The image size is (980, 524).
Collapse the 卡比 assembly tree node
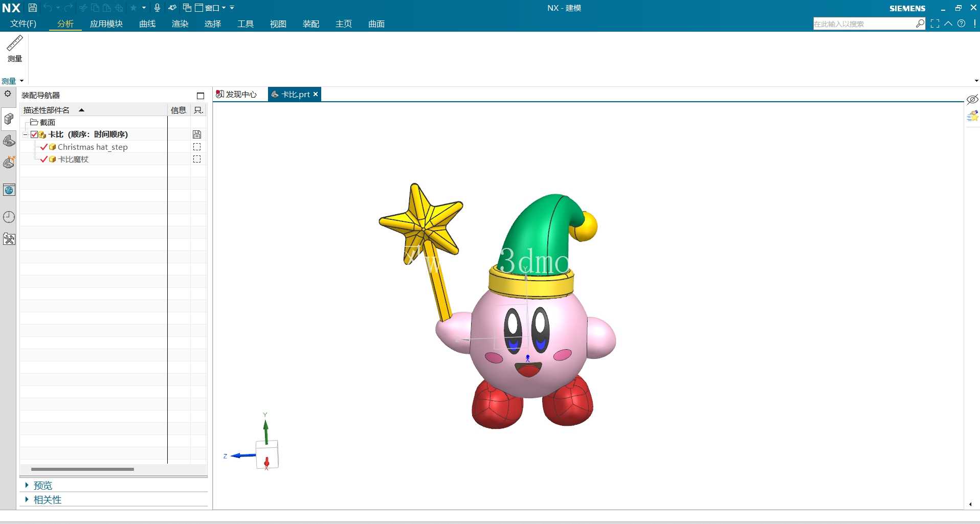click(25, 134)
